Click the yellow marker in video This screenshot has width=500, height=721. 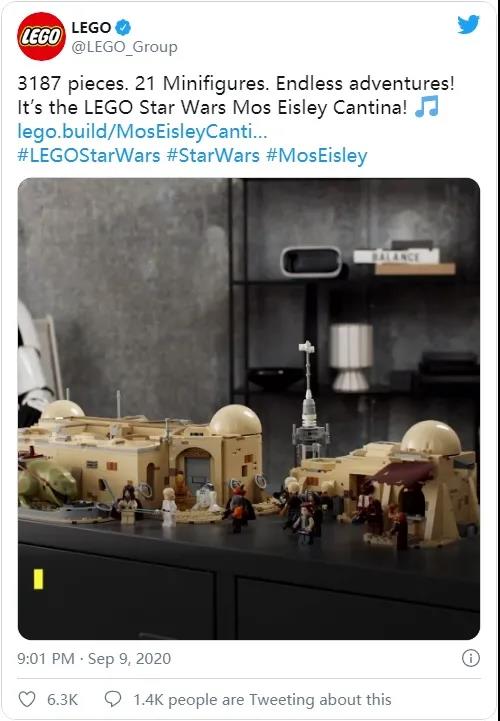pyautogui.click(x=39, y=578)
